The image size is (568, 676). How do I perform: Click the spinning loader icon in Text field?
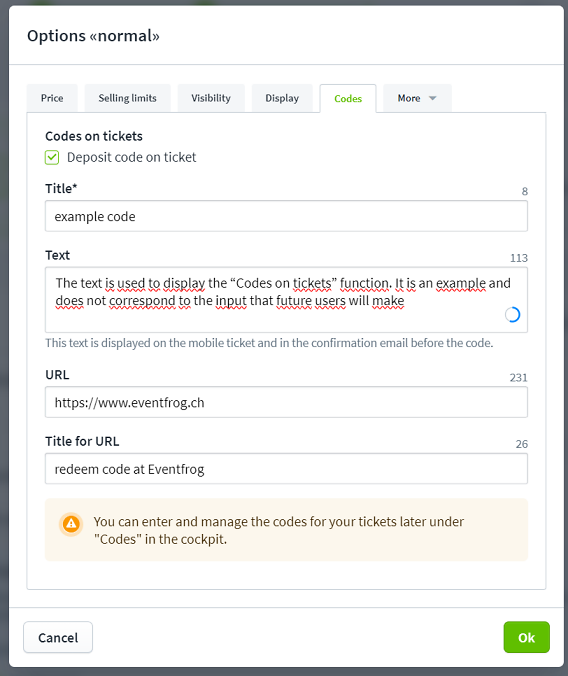click(x=512, y=315)
